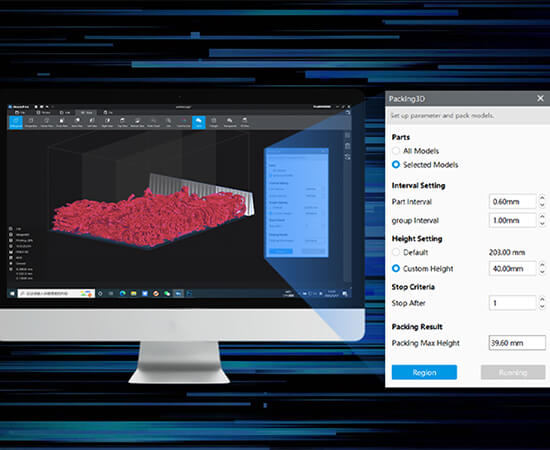
Task: Click the Cortana circle icon on taskbar
Action: coord(100,293)
